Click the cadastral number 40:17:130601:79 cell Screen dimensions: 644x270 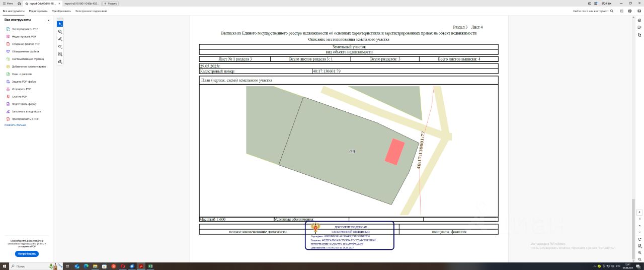(405, 71)
